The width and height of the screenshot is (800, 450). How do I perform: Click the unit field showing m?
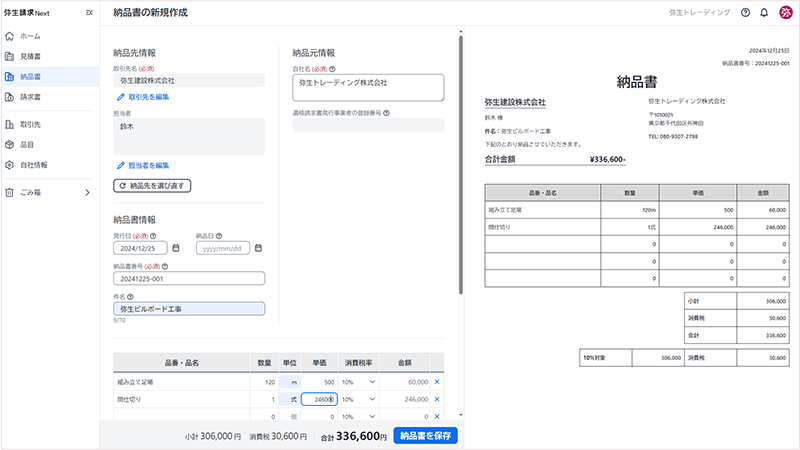coord(289,382)
